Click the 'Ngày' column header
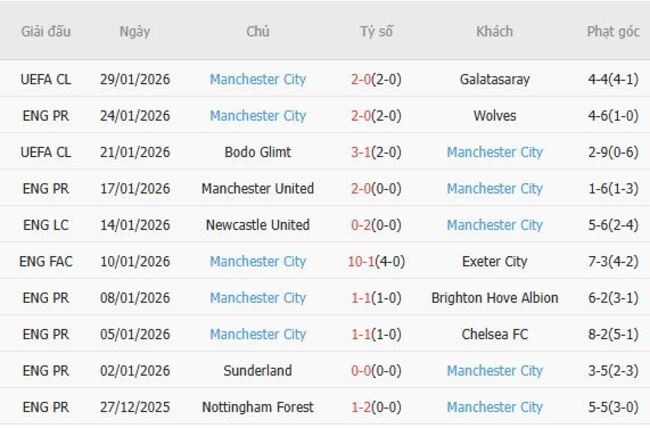The width and height of the screenshot is (650, 428). [x=135, y=31]
